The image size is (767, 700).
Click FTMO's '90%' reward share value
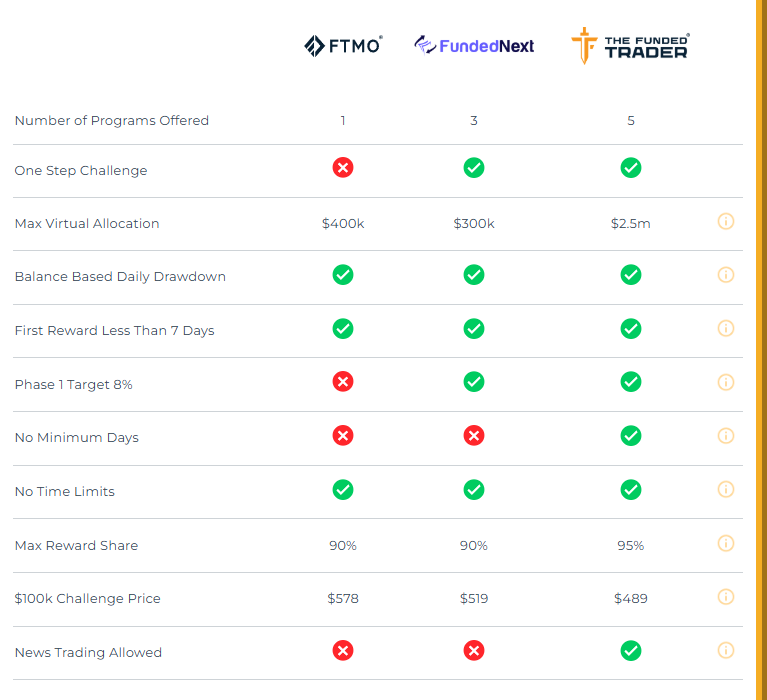343,545
